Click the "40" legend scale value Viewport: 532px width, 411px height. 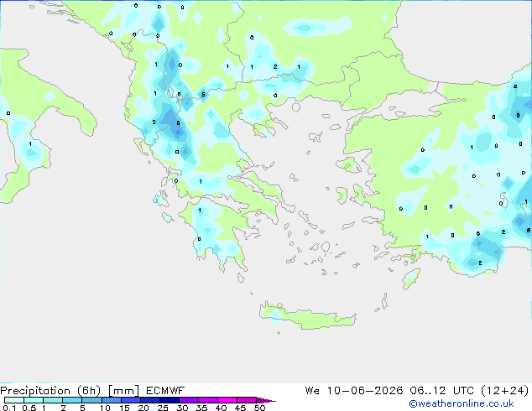(x=221, y=408)
